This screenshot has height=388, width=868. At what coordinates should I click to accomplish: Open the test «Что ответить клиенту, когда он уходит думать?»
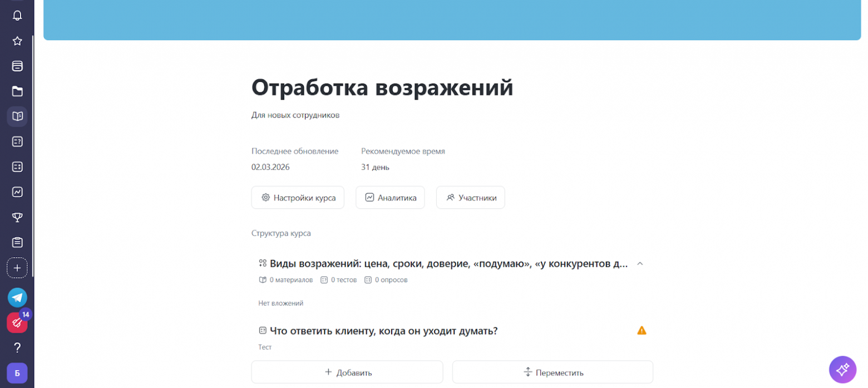tap(383, 330)
